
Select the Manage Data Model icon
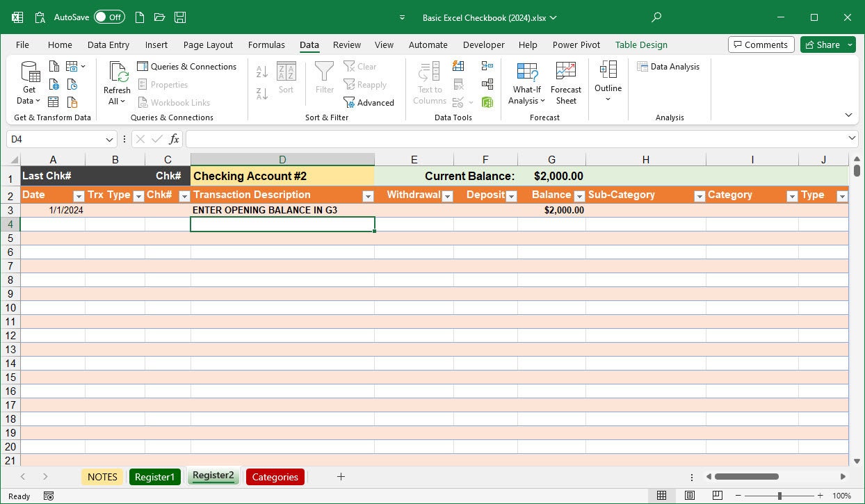[x=487, y=101]
